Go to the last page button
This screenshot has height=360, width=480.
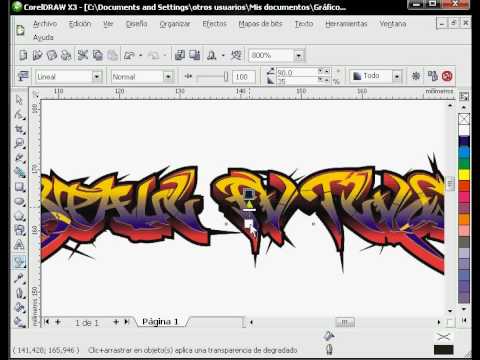[126, 322]
